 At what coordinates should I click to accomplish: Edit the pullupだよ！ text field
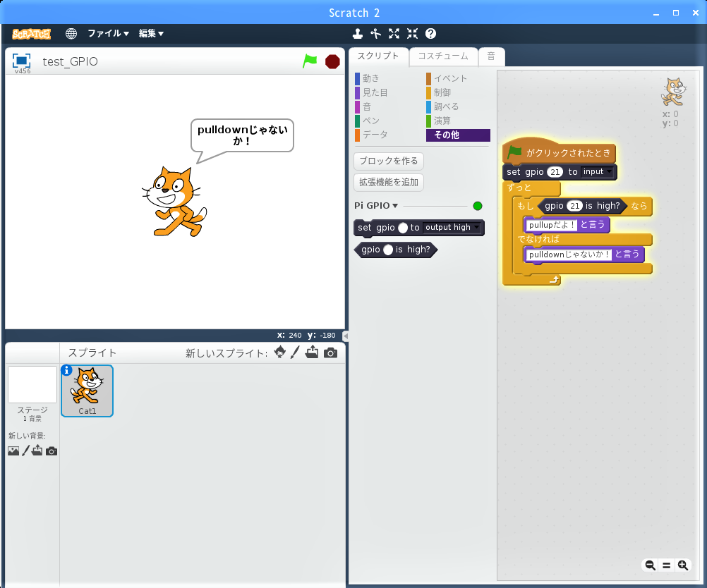tap(552, 225)
